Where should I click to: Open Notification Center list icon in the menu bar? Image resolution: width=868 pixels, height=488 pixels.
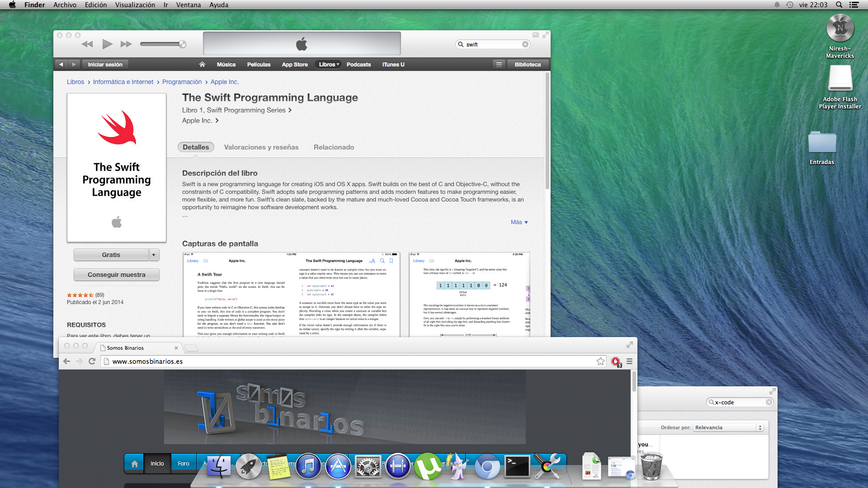point(854,5)
